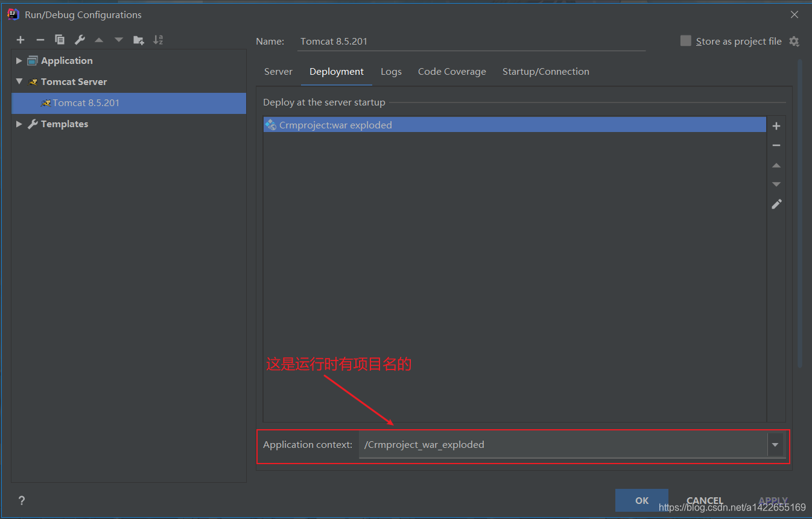Click the CANCEL button
Viewport: 812px width, 519px height.
[x=705, y=500]
